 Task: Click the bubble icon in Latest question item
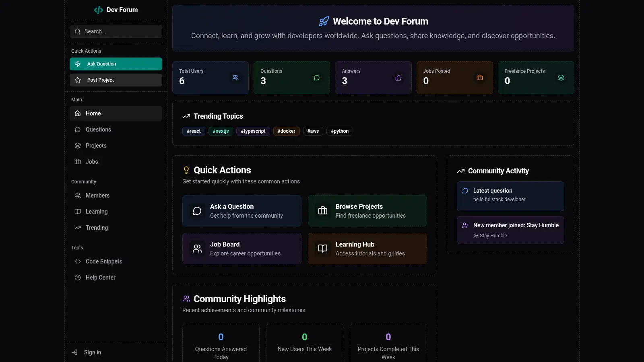point(465,191)
